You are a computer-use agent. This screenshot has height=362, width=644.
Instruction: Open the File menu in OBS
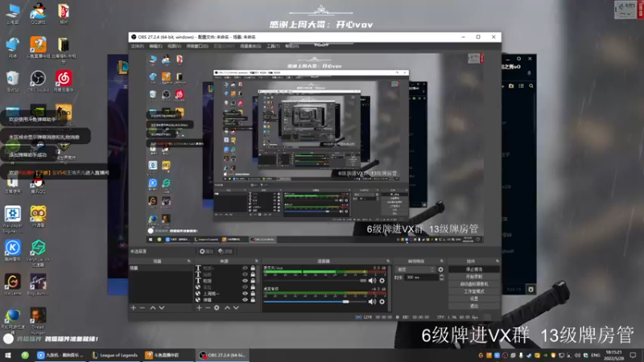[x=137, y=47]
